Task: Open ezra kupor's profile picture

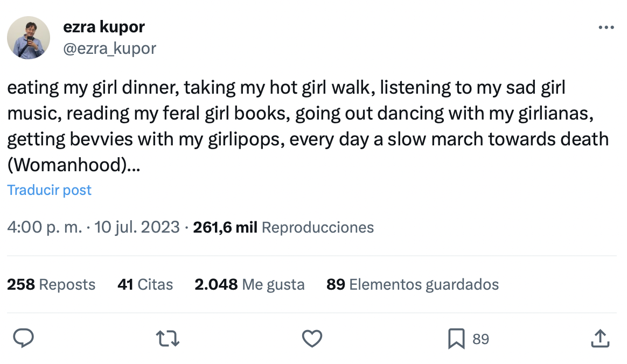Action: tap(29, 38)
